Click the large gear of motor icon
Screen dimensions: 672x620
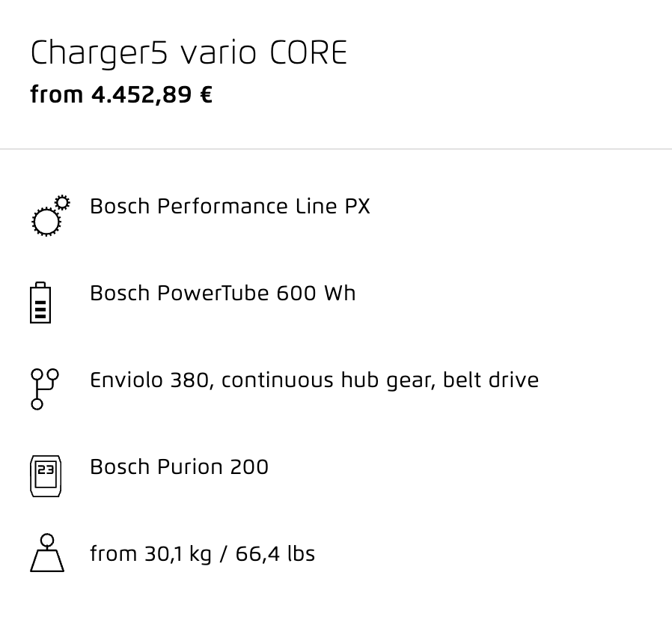[46, 222]
